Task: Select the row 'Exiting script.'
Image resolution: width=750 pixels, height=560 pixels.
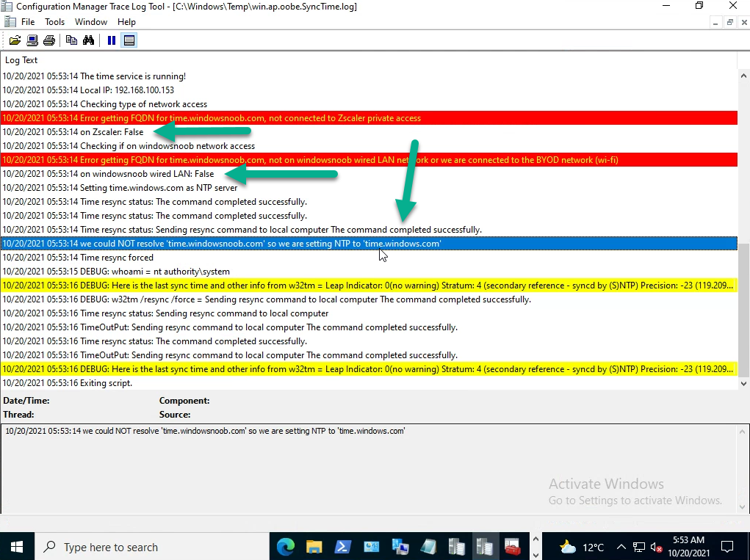Action: click(369, 383)
